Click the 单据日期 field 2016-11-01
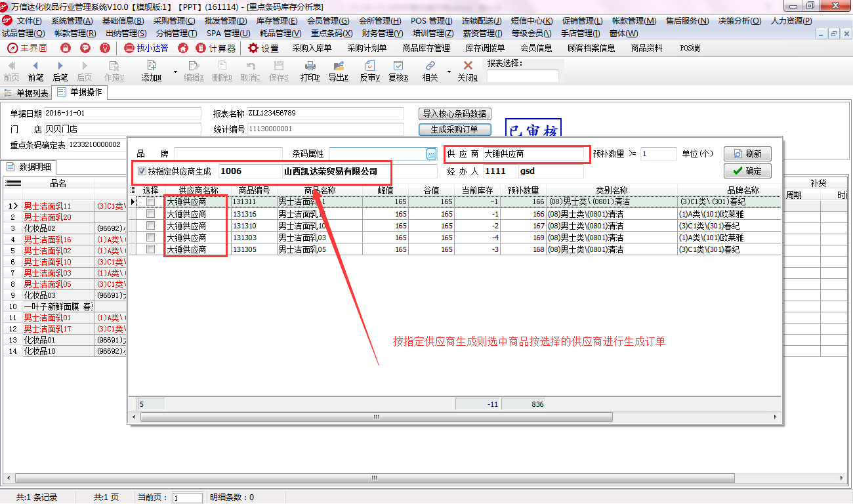853x504 pixels. [x=122, y=114]
